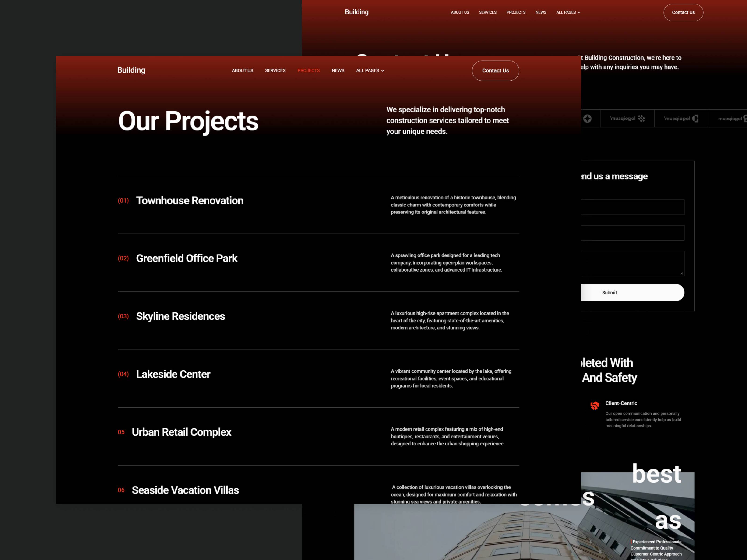Viewport: 747px width, 560px height.
Task: Click Contact Us button in back window
Action: [683, 13]
